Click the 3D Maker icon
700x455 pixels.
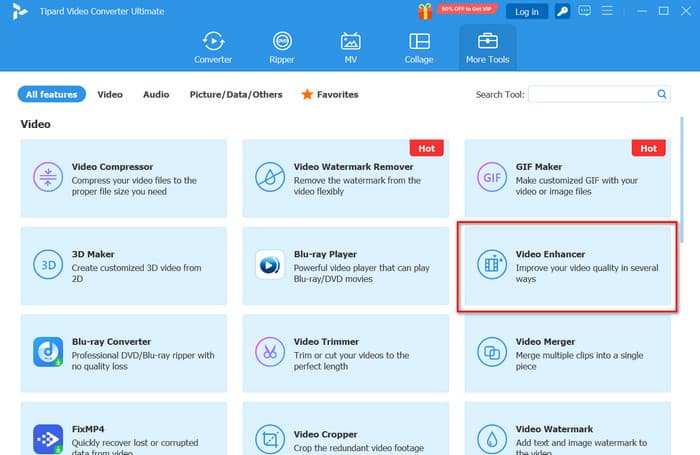(x=48, y=264)
